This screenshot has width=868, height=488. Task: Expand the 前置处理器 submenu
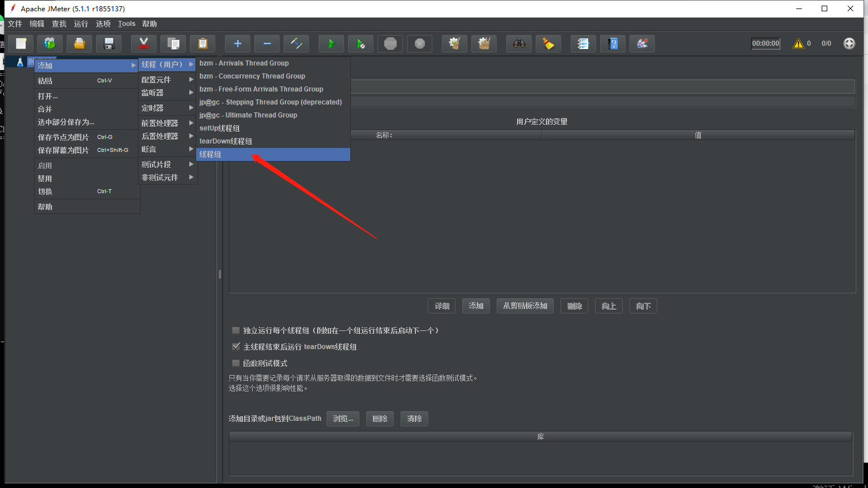tap(168, 123)
